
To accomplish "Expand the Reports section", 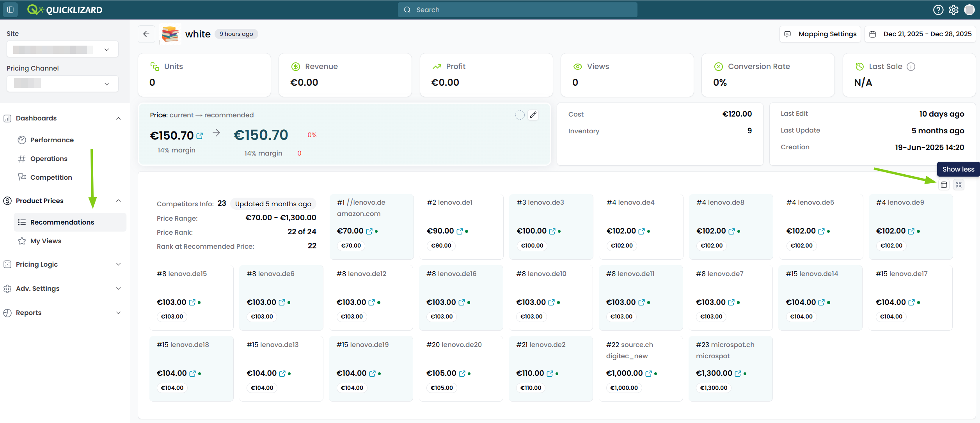I will (118, 313).
